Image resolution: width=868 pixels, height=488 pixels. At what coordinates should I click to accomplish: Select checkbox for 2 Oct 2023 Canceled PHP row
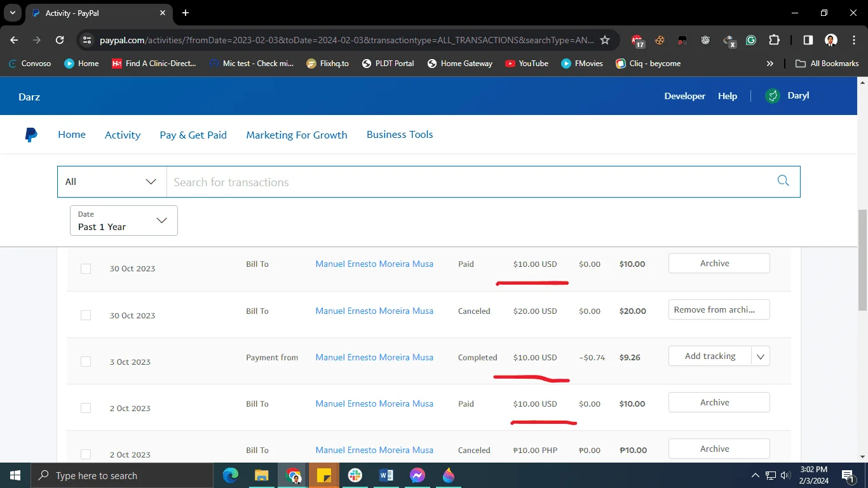click(86, 454)
